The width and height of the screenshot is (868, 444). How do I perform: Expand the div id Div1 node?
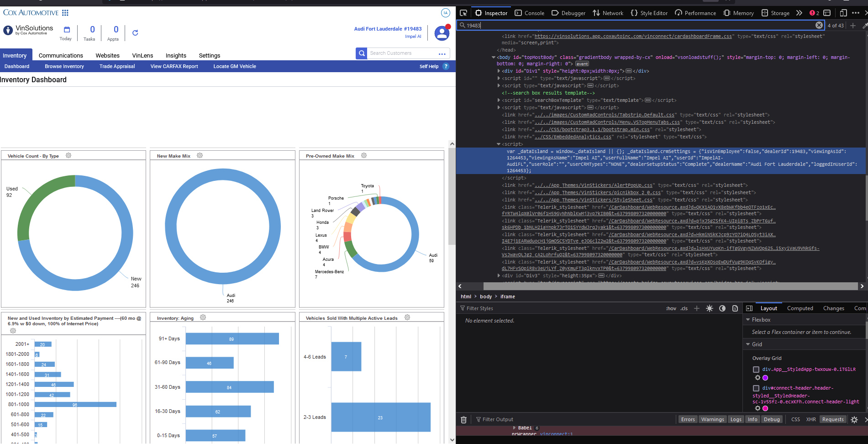(499, 71)
